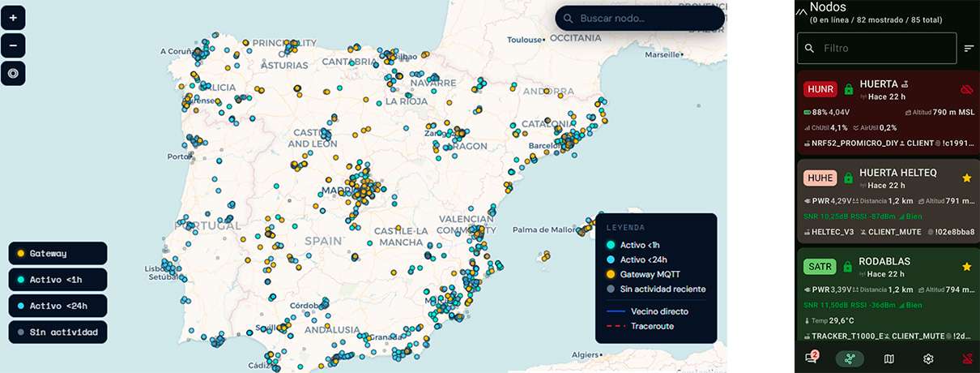
Task: Switch to the Map tab in bottom bar
Action: click(889, 358)
